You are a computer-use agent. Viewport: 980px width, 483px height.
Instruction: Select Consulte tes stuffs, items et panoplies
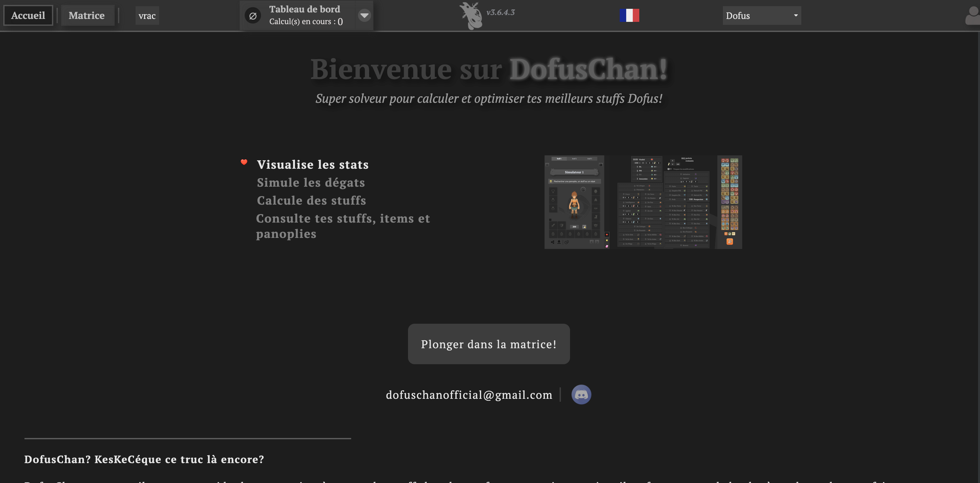(x=343, y=226)
